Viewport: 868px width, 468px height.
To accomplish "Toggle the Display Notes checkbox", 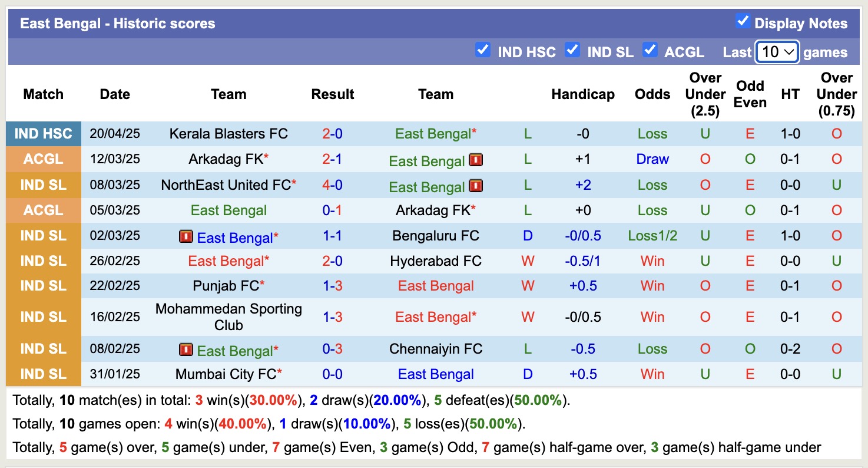I will point(743,22).
